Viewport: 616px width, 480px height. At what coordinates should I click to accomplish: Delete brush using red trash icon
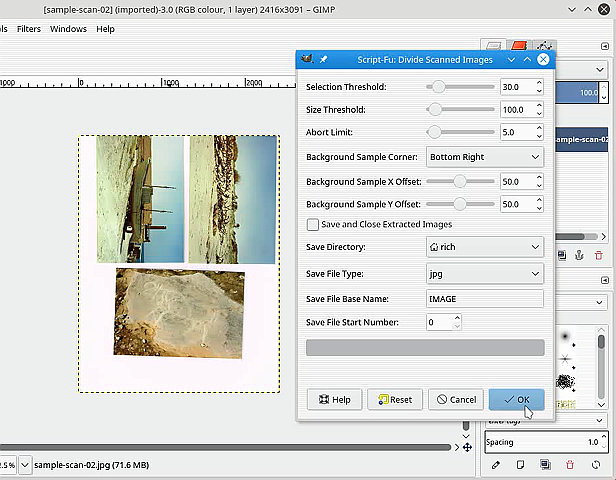570,465
